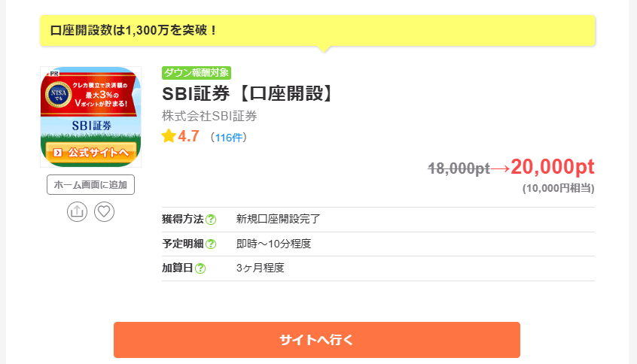The image size is (637, 364).
Task: Open help icon next to 加算日
Action: 200,268
